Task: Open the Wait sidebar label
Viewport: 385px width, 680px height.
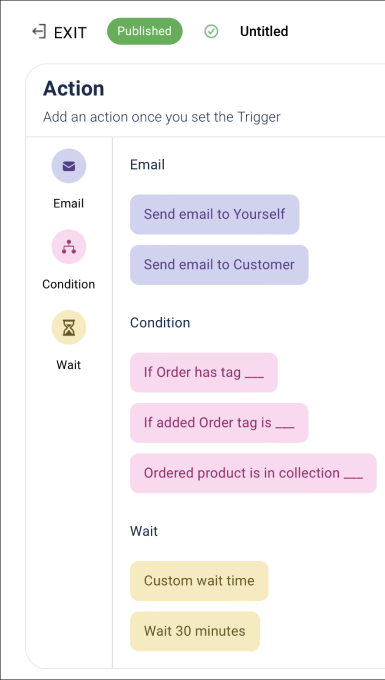Action: [69, 365]
